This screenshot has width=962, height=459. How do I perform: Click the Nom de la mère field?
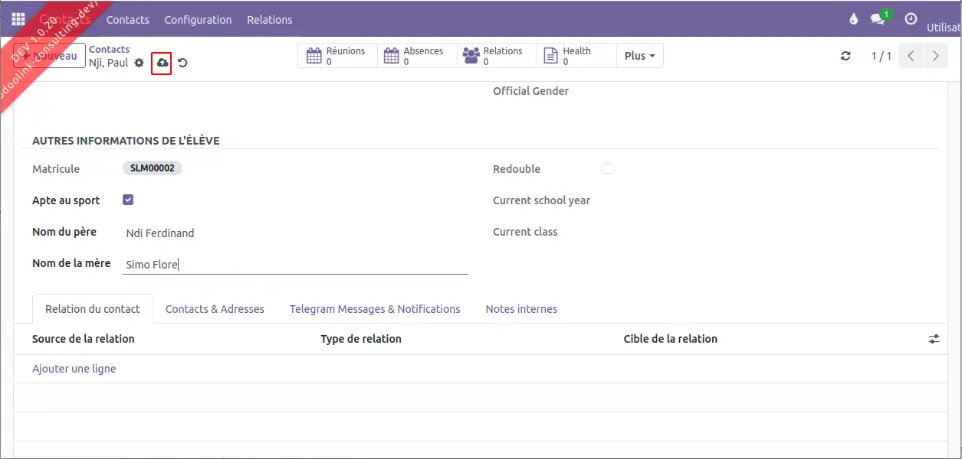(x=294, y=265)
